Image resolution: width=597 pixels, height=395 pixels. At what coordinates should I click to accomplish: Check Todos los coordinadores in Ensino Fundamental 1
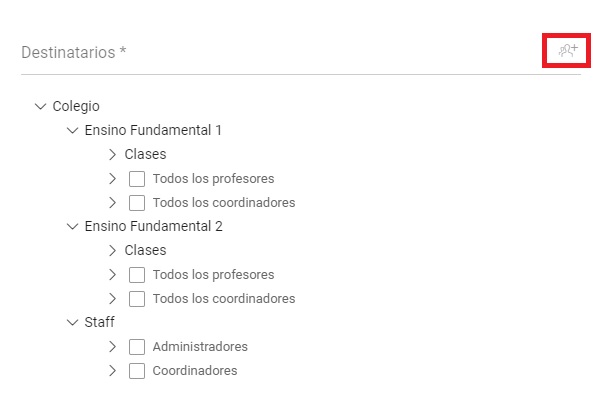[x=137, y=203]
